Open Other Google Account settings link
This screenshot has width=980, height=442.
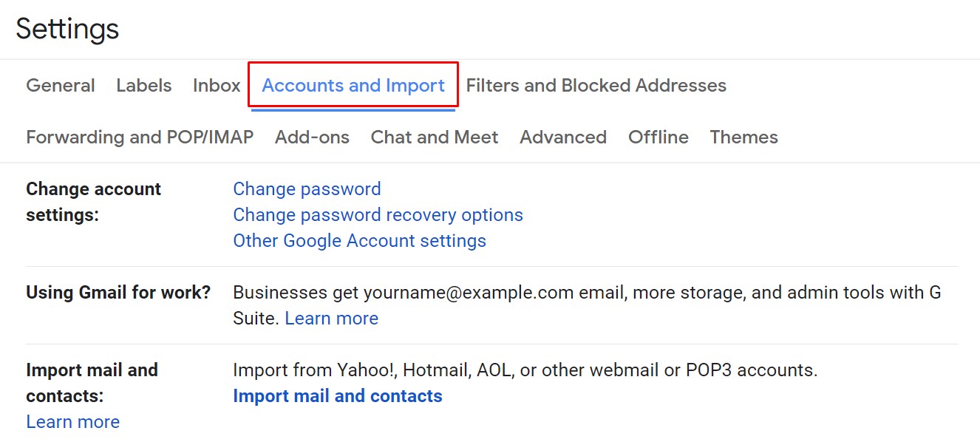pyautogui.click(x=359, y=241)
